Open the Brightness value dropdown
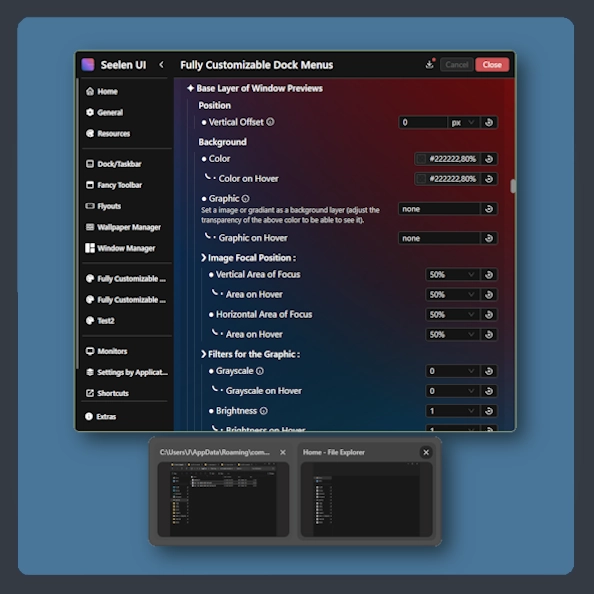The image size is (594, 594). (x=452, y=411)
